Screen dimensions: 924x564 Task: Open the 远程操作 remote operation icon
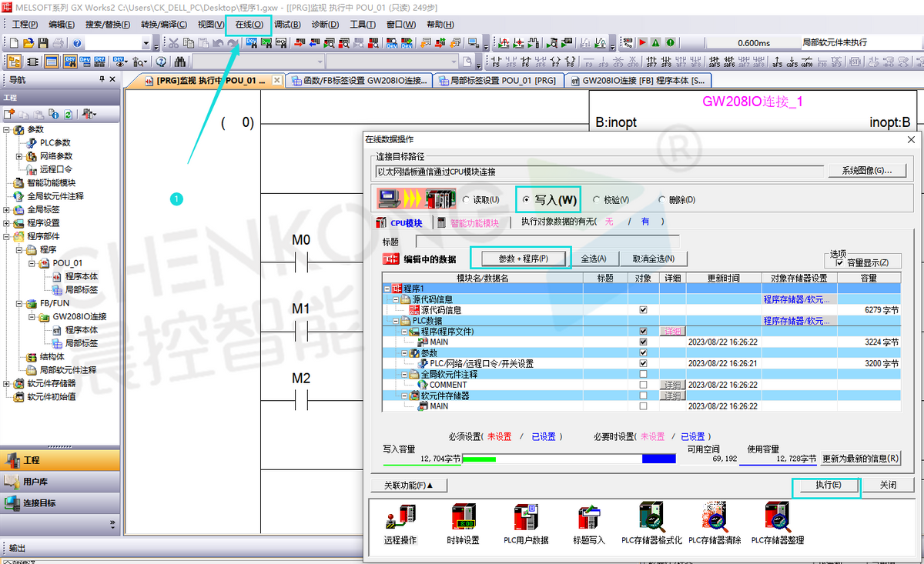[x=400, y=518]
